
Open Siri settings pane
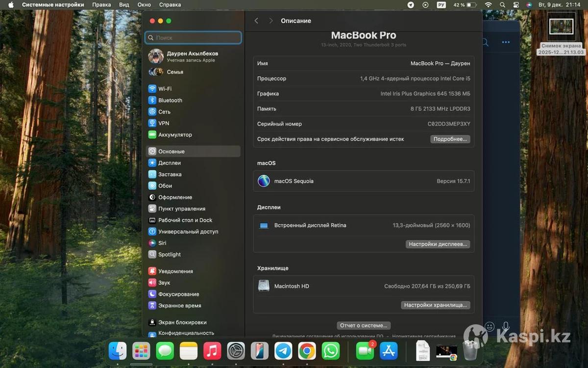coord(162,243)
